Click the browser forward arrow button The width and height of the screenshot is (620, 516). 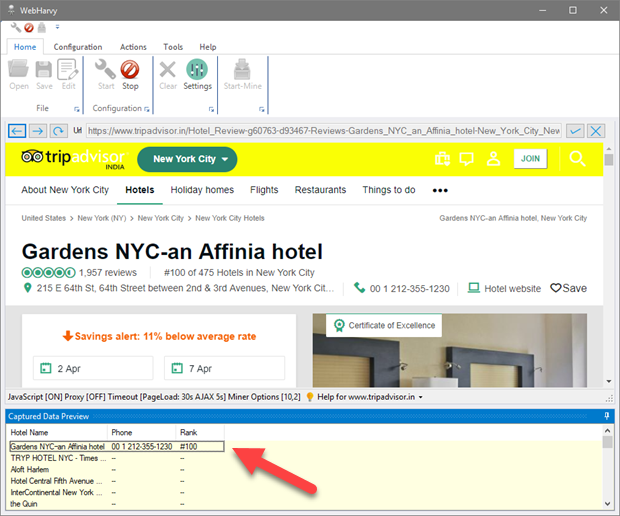tap(37, 131)
